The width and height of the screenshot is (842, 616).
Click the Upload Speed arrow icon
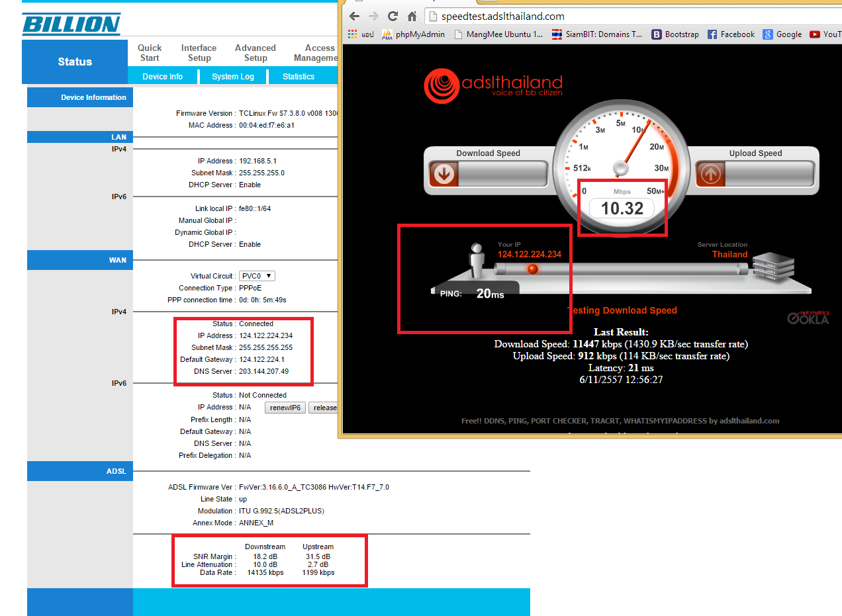pyautogui.click(x=712, y=174)
